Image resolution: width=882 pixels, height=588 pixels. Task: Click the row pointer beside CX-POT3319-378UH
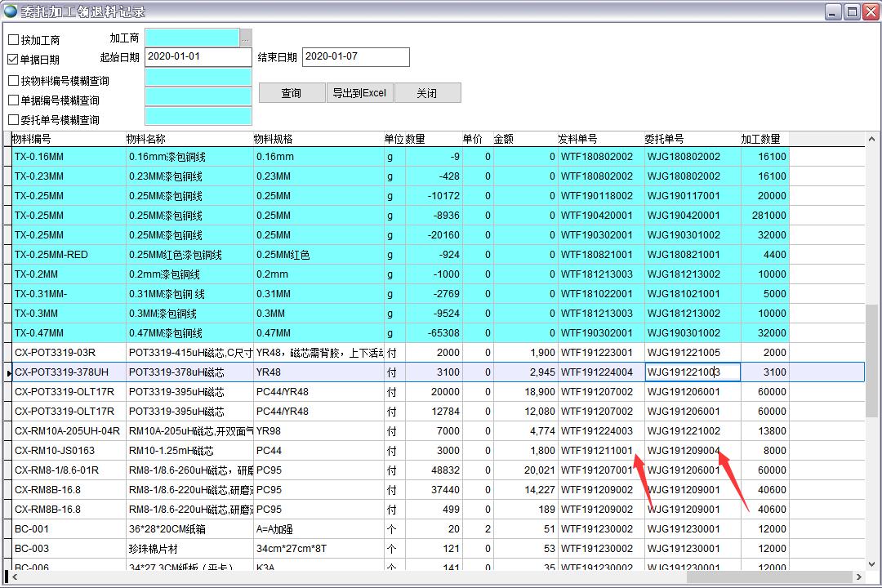pyautogui.click(x=8, y=372)
